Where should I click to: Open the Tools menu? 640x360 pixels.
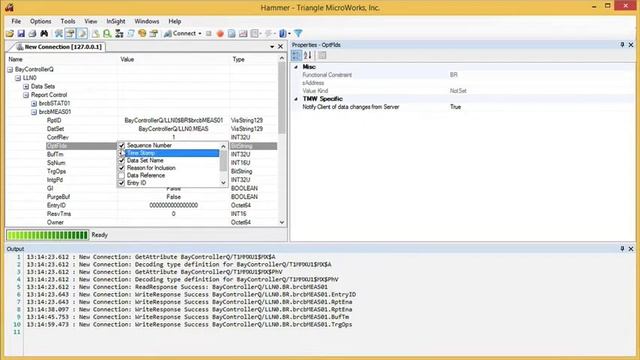pos(68,21)
